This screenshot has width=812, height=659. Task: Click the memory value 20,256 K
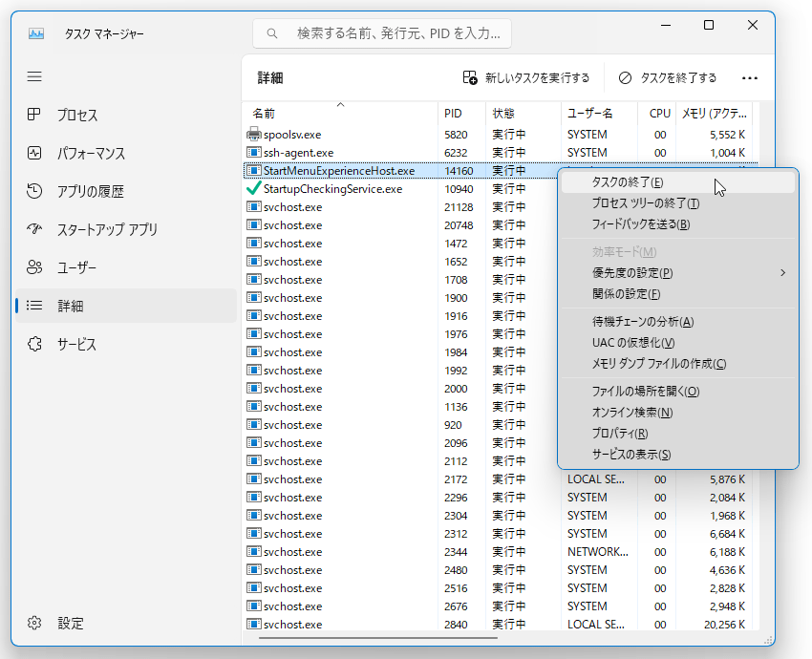coord(724,625)
